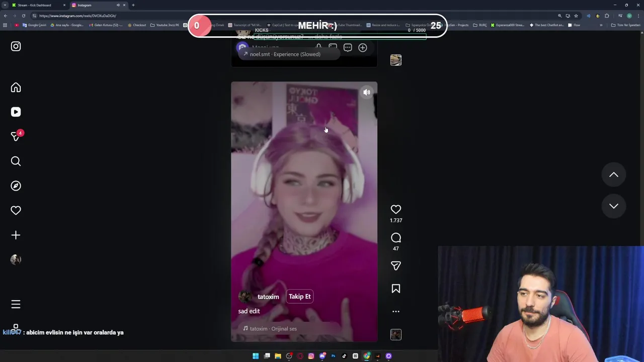Reload the Instagram page

pos(23,16)
